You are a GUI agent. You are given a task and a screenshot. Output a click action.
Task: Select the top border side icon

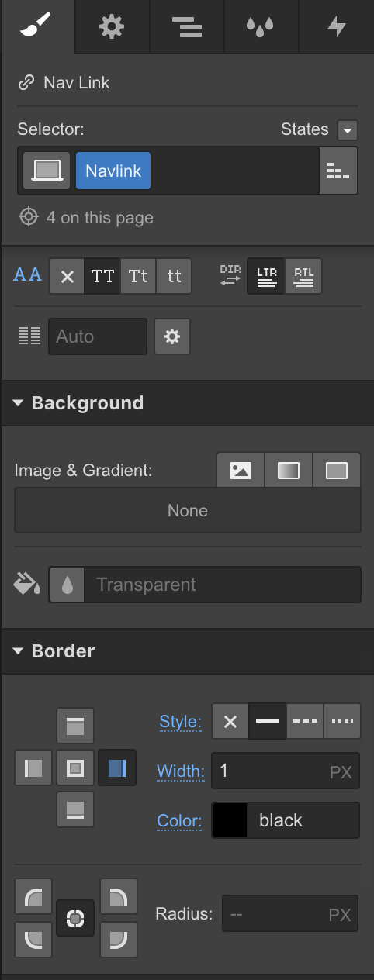coord(75,726)
